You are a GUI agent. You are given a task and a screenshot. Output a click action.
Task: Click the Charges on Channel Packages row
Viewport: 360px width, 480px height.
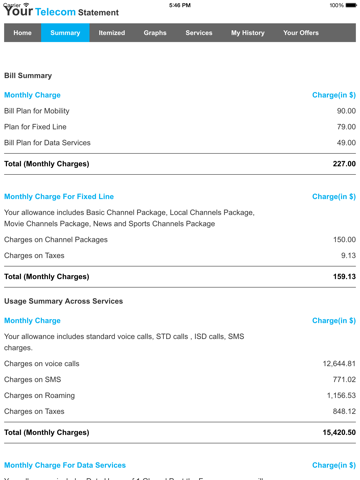(180, 240)
